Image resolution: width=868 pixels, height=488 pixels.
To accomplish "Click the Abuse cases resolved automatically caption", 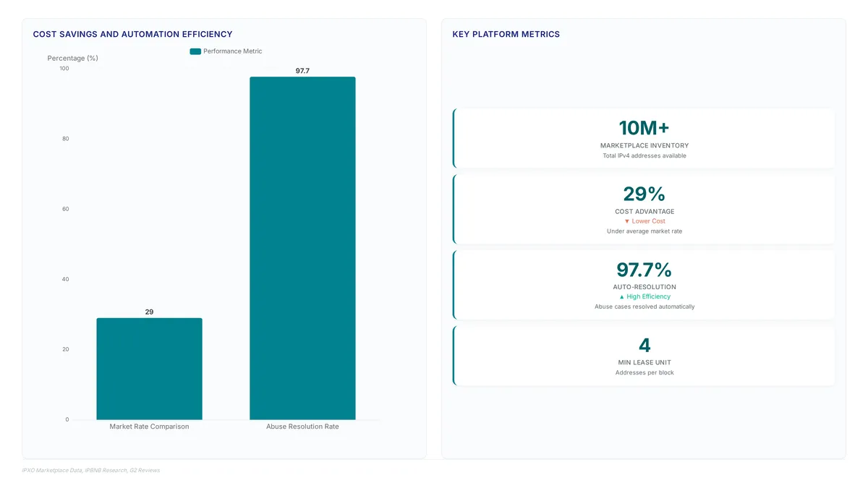I will [x=644, y=307].
